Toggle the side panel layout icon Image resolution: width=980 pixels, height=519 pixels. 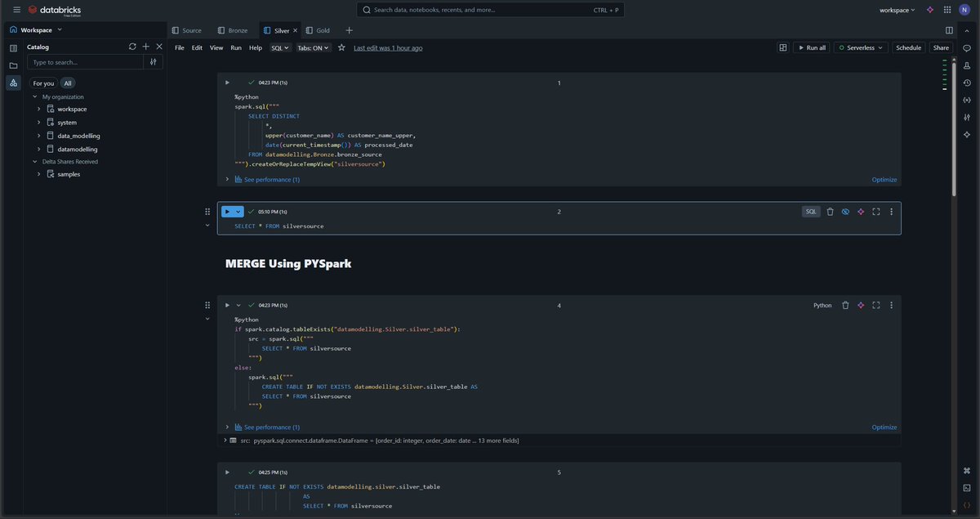click(949, 30)
